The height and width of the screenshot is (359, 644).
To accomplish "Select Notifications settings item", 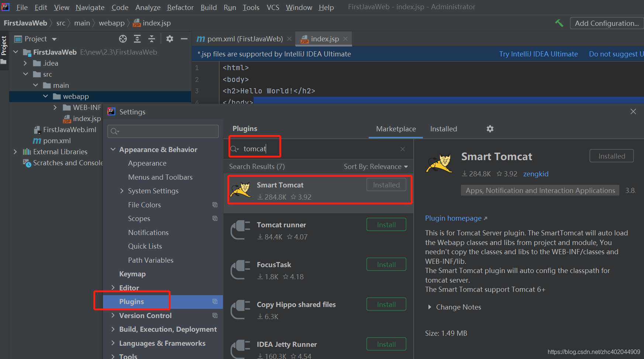I will tap(148, 232).
